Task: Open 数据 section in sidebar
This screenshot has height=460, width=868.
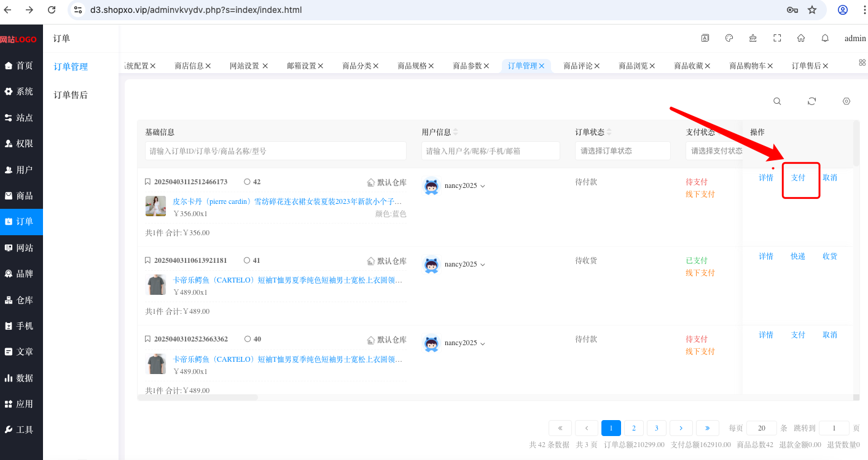Action: 22,378
